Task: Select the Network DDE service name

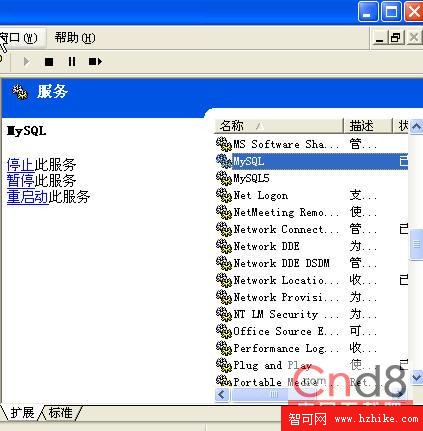Action: pyautogui.click(x=266, y=246)
